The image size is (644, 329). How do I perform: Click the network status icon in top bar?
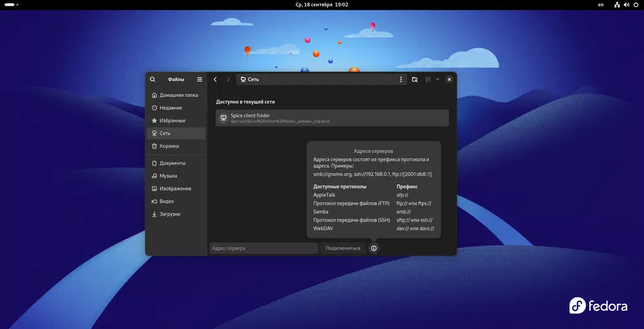[x=617, y=5]
